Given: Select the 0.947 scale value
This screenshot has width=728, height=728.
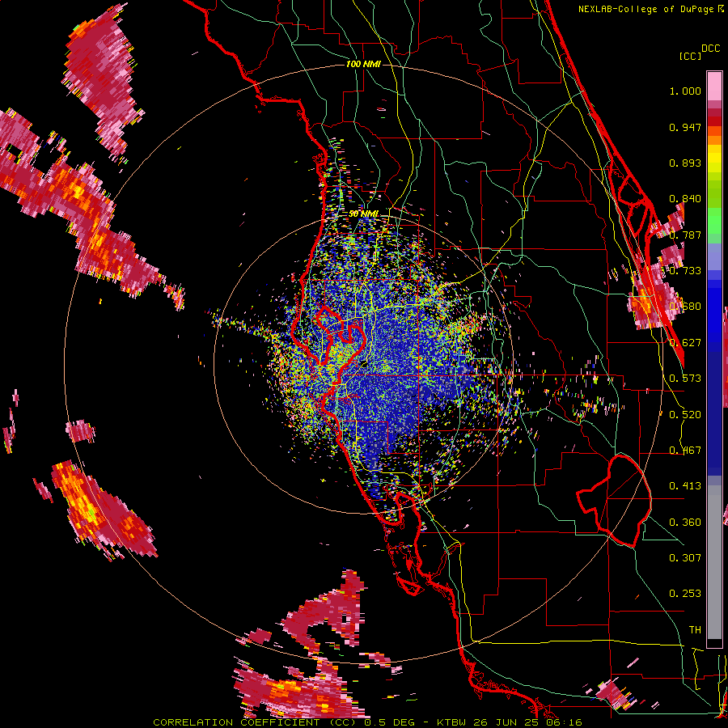Looking at the screenshot, I should 685,127.
